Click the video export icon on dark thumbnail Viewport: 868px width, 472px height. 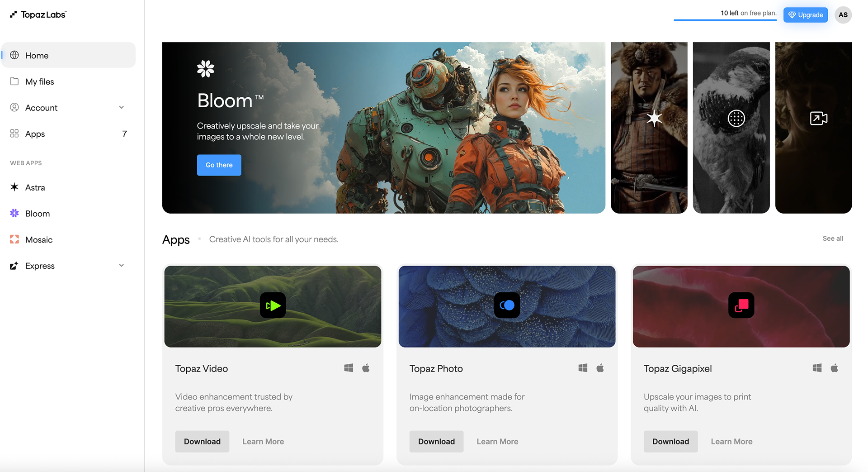point(819,119)
